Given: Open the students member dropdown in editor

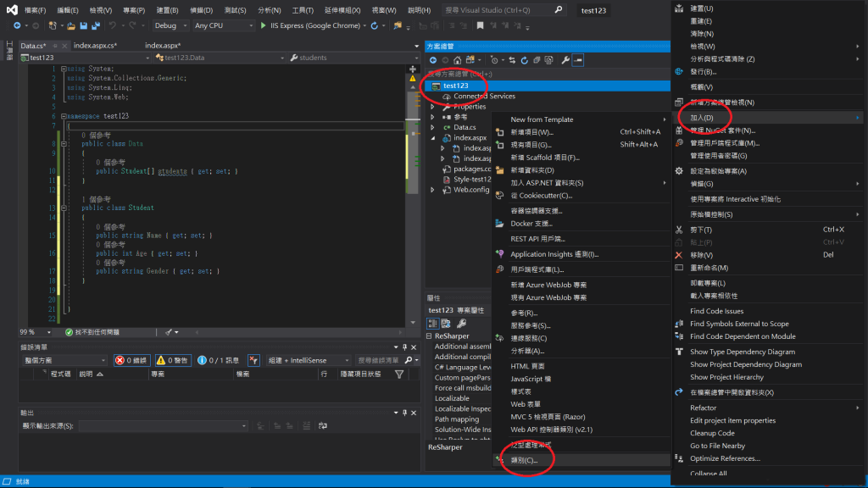Looking at the screenshot, I should pyautogui.click(x=354, y=58).
